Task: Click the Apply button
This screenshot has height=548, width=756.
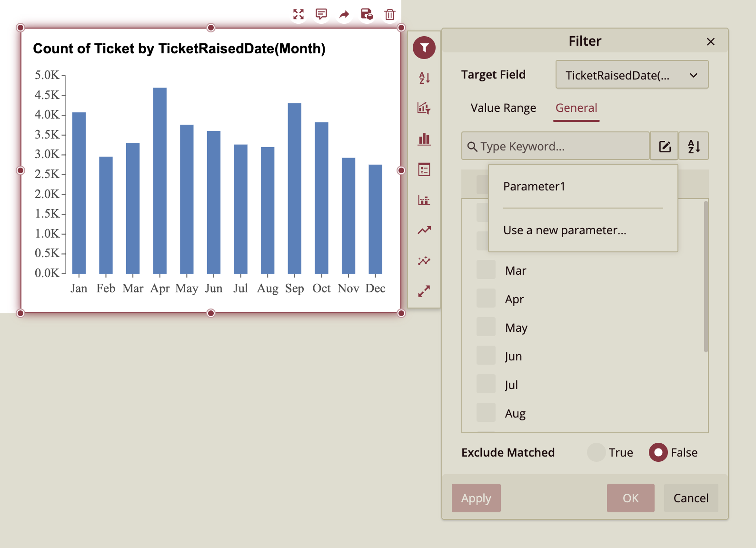Action: (x=476, y=498)
